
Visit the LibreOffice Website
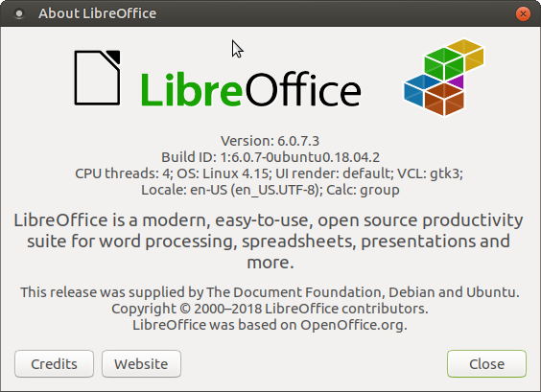141,364
